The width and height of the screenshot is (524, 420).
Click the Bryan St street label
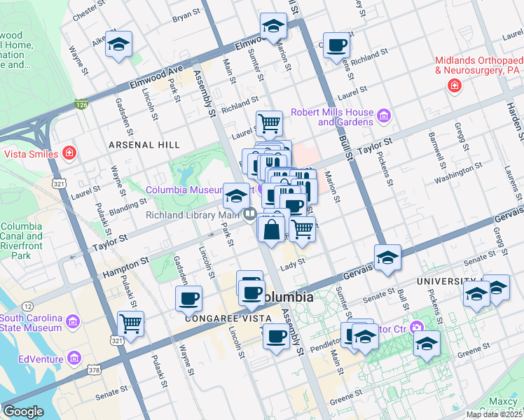[186, 15]
